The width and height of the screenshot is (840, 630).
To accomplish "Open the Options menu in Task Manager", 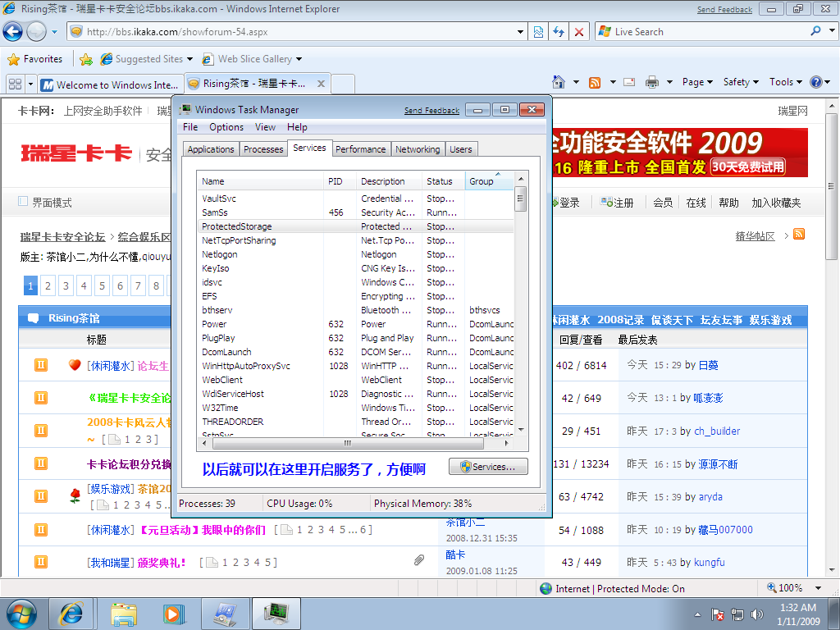I will click(x=226, y=127).
